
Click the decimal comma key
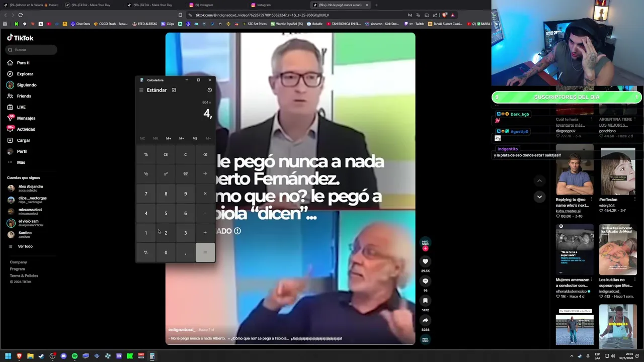click(185, 252)
